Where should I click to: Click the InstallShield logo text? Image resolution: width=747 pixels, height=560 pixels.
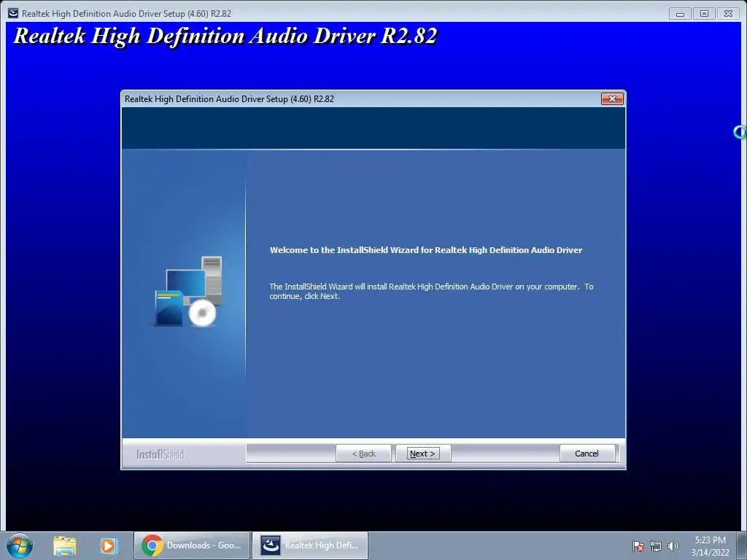(160, 454)
